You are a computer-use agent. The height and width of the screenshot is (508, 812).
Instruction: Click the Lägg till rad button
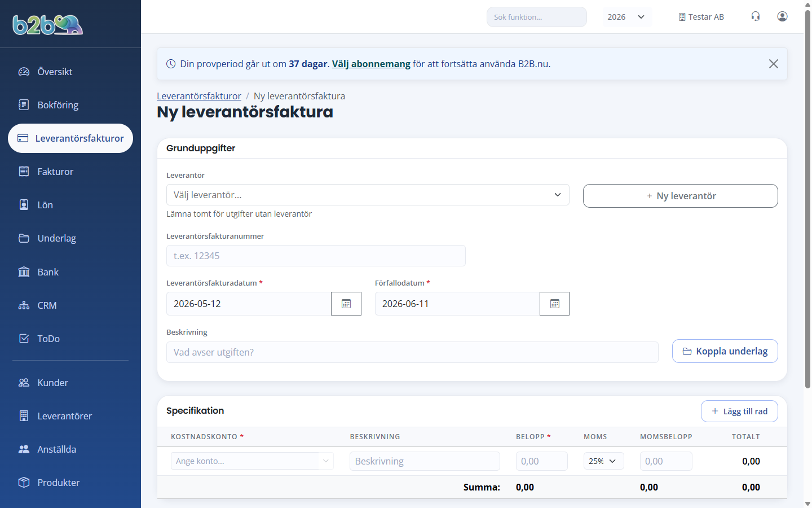(739, 411)
